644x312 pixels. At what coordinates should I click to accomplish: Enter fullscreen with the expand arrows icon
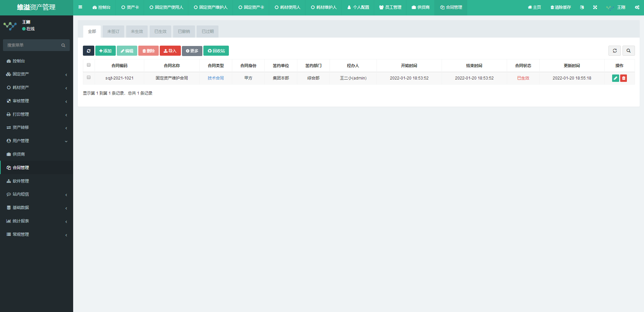tap(595, 7)
